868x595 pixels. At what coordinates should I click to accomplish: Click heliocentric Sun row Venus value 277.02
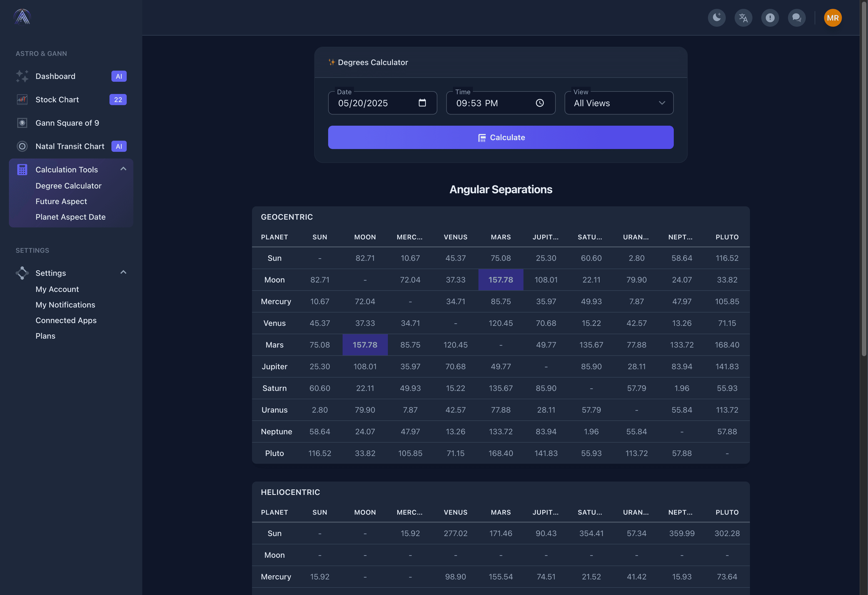(x=455, y=533)
